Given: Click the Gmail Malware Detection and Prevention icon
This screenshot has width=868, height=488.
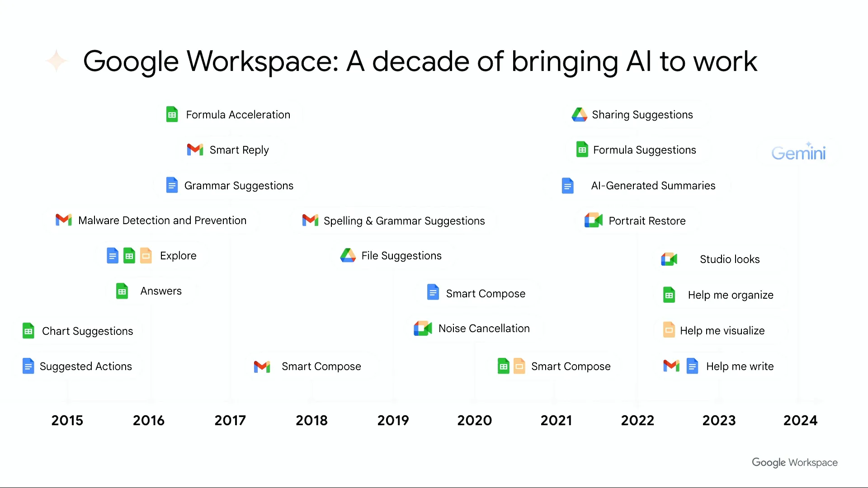Looking at the screenshot, I should [x=63, y=220].
